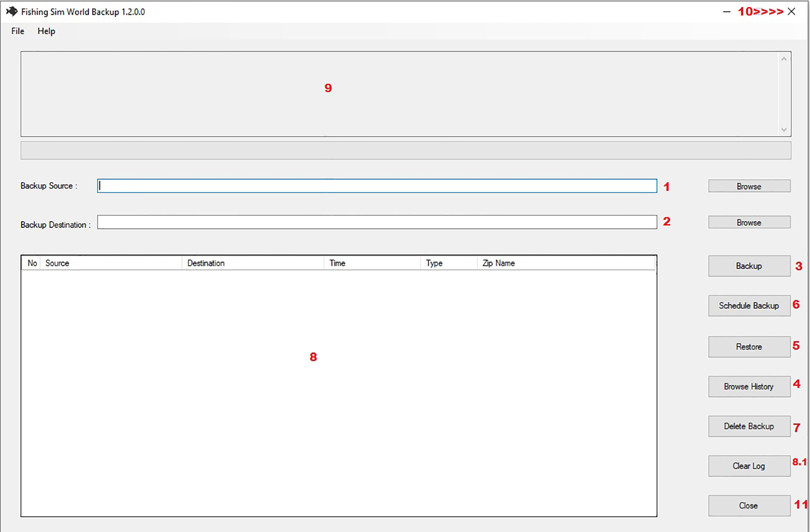Sort by the Destination column header

[253, 263]
